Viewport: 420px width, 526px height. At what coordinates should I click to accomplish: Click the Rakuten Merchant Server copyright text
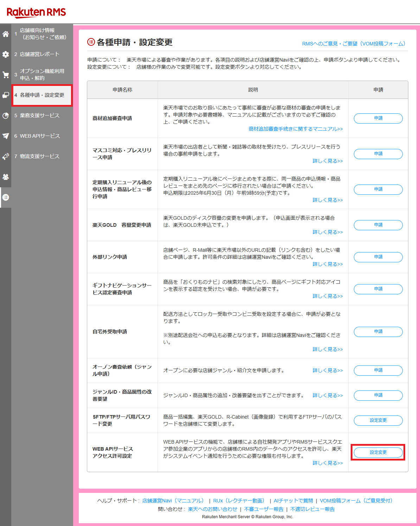coord(247,517)
